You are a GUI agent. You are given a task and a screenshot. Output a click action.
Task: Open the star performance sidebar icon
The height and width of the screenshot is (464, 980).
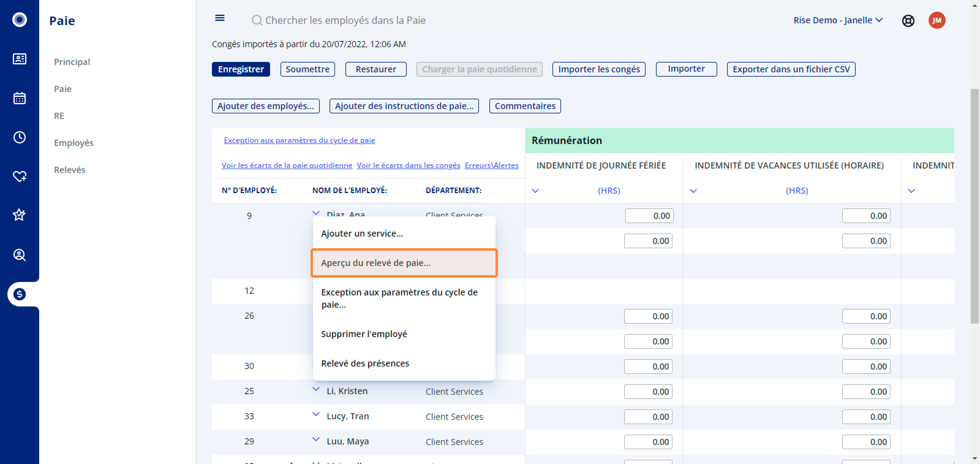(x=19, y=215)
